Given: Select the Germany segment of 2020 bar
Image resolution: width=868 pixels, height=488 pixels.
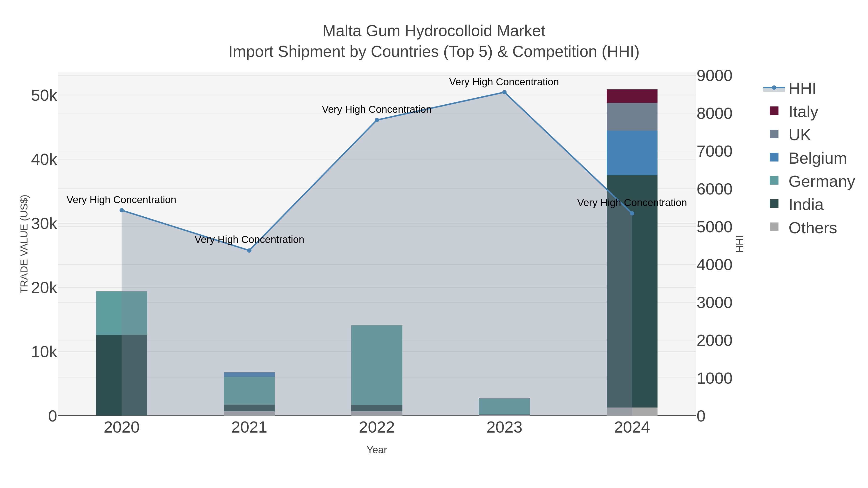Looking at the screenshot, I should 122,313.
